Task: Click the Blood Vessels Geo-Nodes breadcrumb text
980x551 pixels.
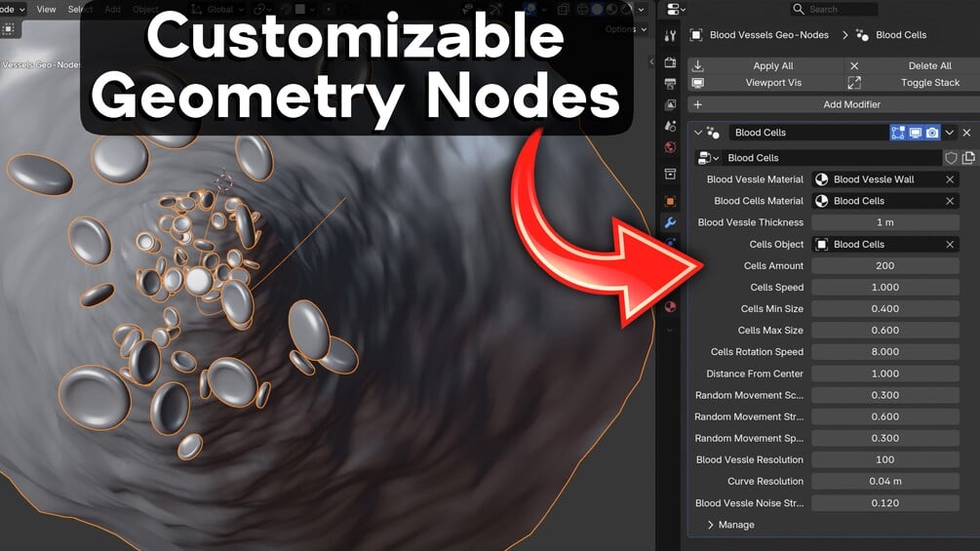Action: pos(769,35)
